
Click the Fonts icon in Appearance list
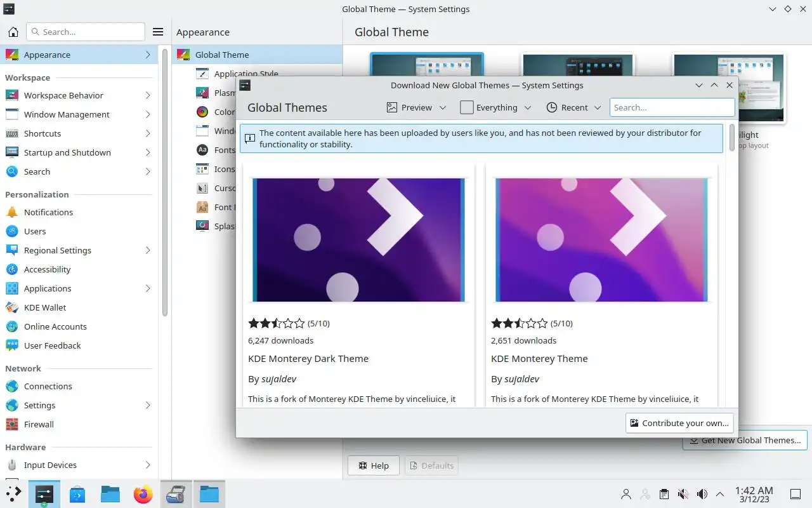click(x=202, y=150)
